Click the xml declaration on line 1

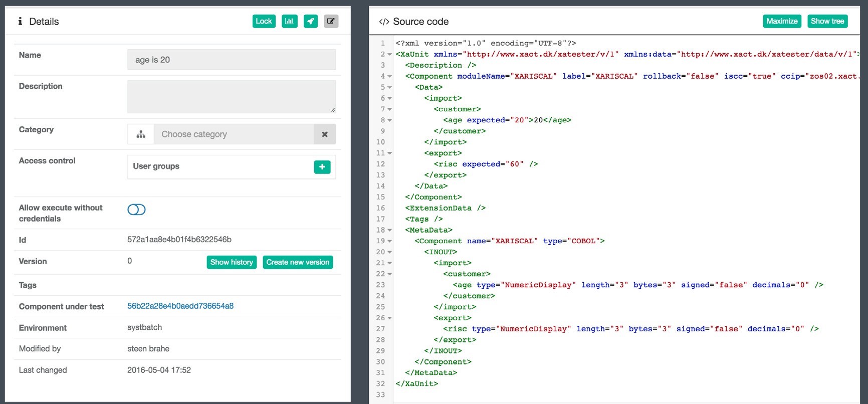[x=486, y=43]
